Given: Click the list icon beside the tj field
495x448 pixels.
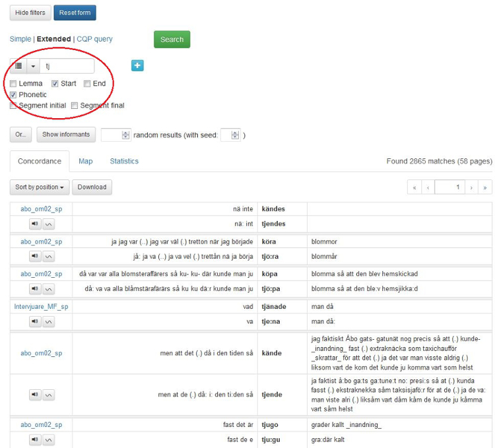Looking at the screenshot, I should [18, 66].
